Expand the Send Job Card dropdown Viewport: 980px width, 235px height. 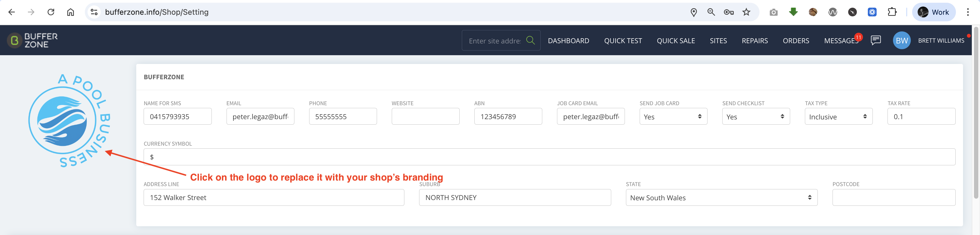[x=673, y=116]
